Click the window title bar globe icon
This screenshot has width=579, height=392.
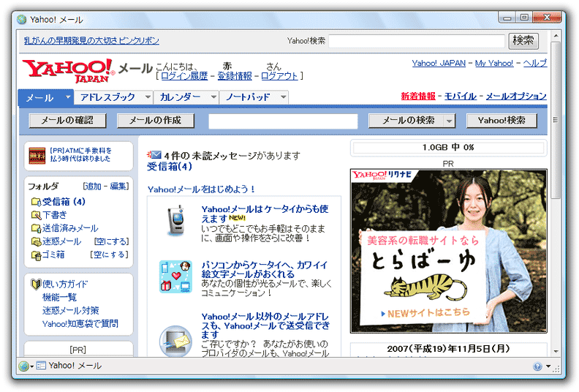pos(22,19)
